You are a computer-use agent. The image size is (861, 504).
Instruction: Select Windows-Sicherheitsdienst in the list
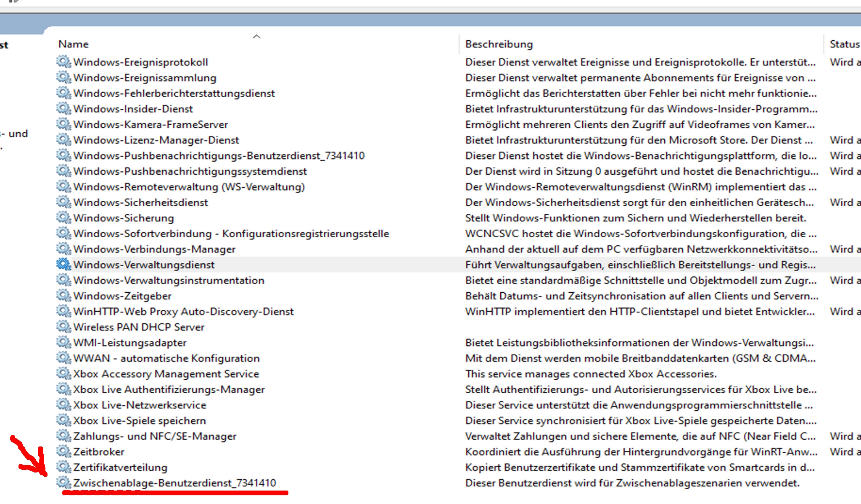140,202
